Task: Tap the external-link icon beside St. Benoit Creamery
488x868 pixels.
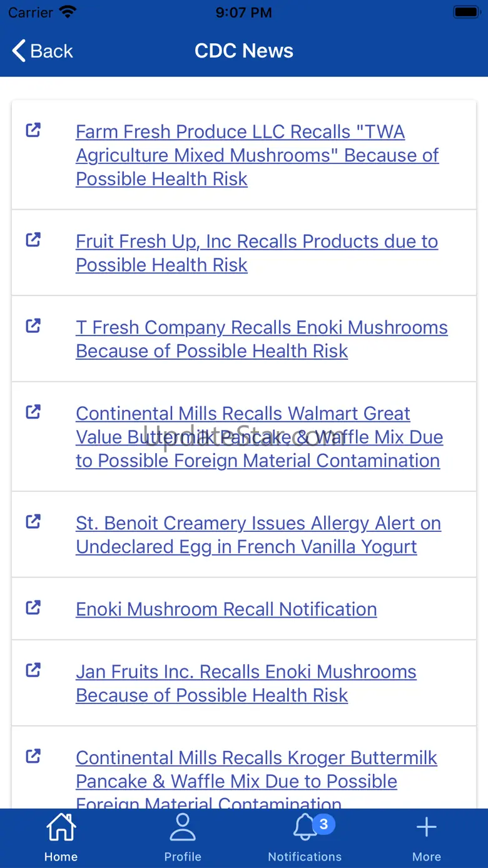Action: (33, 521)
